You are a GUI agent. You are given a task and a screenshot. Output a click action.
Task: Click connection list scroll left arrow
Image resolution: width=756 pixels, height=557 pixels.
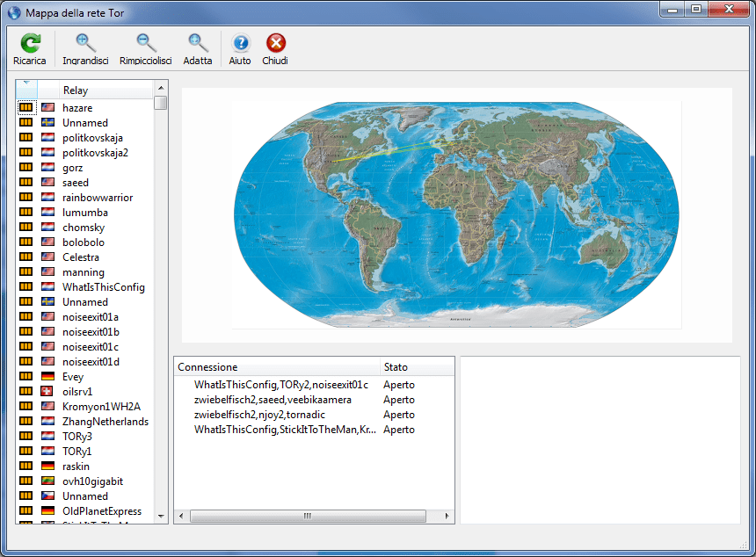click(181, 516)
